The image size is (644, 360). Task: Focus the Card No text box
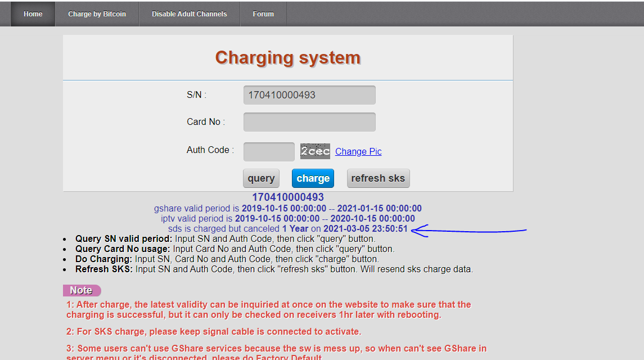(309, 122)
